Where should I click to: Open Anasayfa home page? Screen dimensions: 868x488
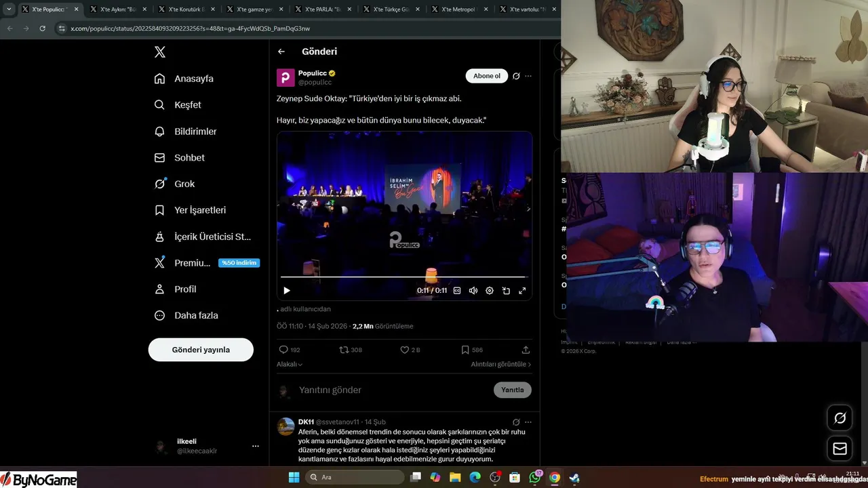tap(184, 79)
